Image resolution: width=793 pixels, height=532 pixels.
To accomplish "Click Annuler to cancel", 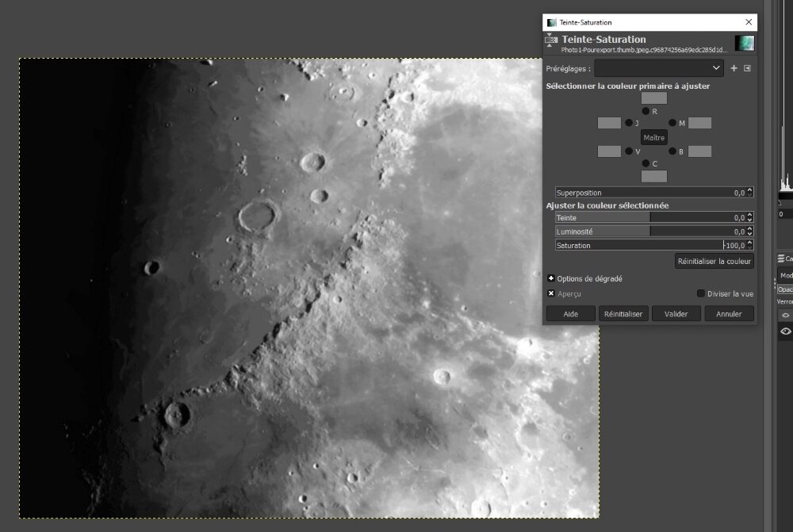I will [729, 314].
